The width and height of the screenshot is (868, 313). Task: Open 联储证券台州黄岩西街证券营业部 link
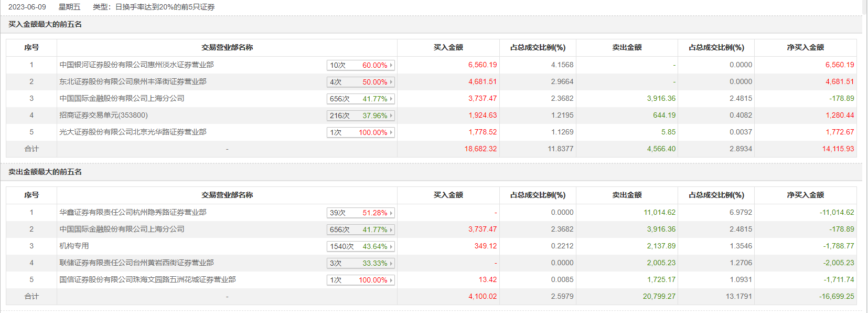[x=136, y=263]
